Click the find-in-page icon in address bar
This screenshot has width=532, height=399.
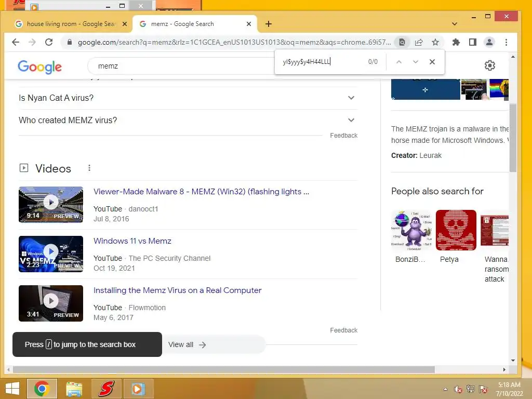[x=402, y=42]
